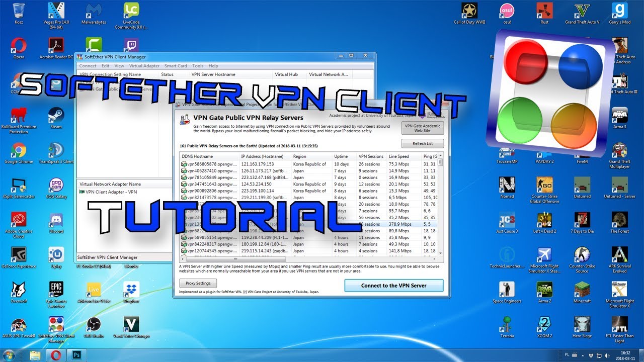Image resolution: width=644 pixels, height=362 pixels.
Task: Open Photoshop from the taskbar
Action: 76,355
